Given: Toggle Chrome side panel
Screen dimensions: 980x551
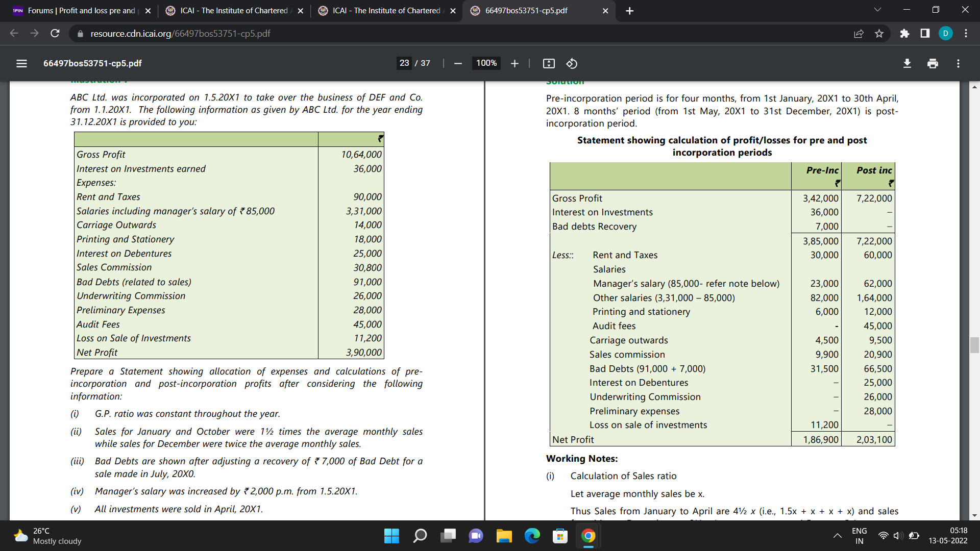Looking at the screenshot, I should pos(925,34).
